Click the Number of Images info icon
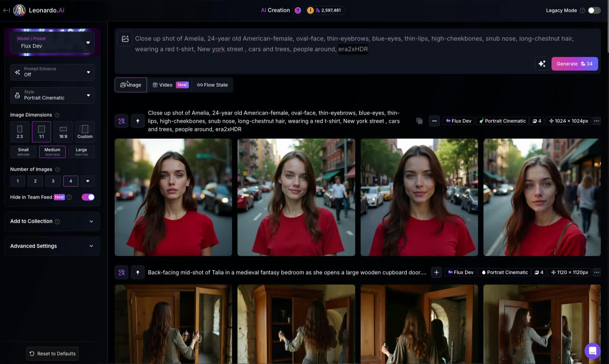Image resolution: width=609 pixels, height=364 pixels. click(x=57, y=169)
